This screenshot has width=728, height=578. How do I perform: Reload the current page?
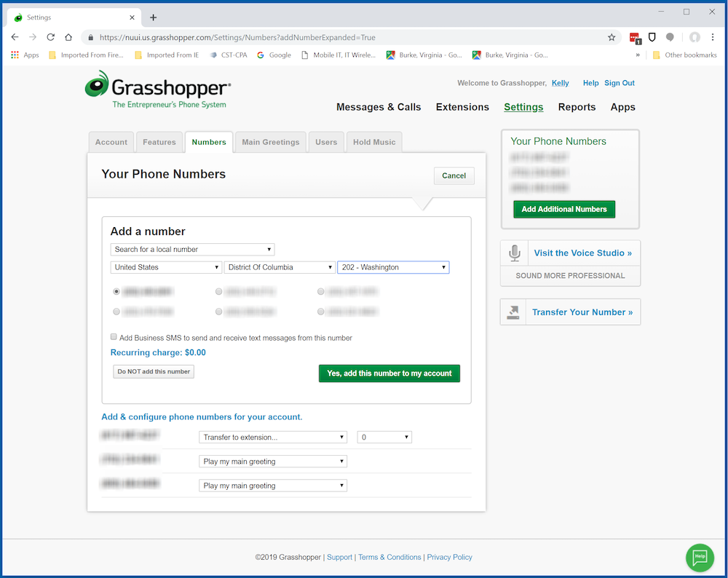(51, 37)
